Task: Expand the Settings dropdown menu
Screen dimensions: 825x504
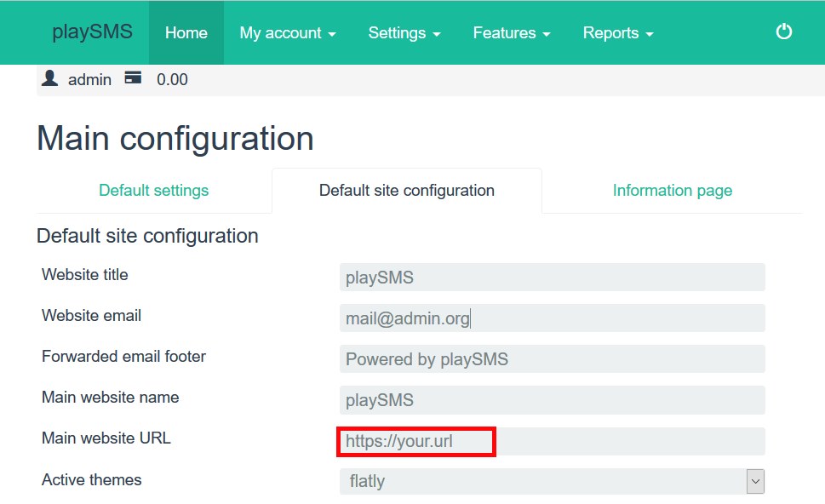Action: tap(404, 32)
